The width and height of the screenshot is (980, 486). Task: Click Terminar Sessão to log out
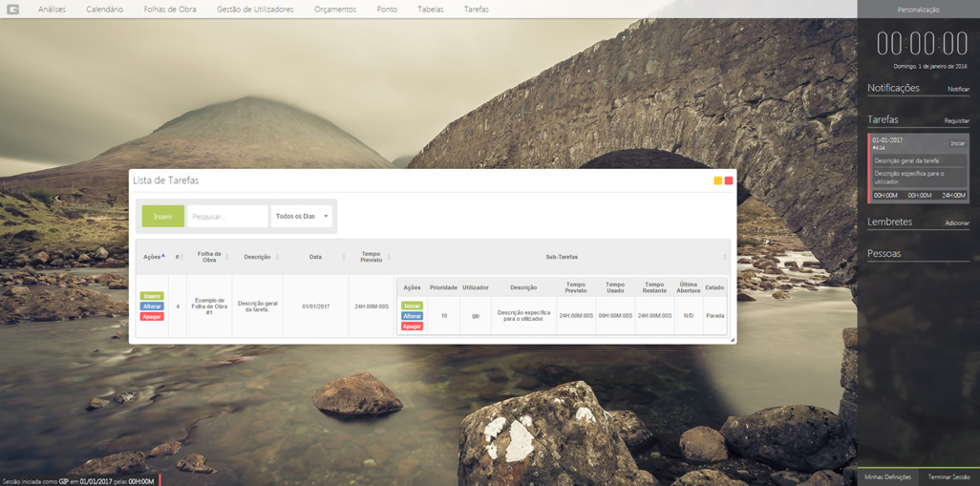tap(948, 476)
